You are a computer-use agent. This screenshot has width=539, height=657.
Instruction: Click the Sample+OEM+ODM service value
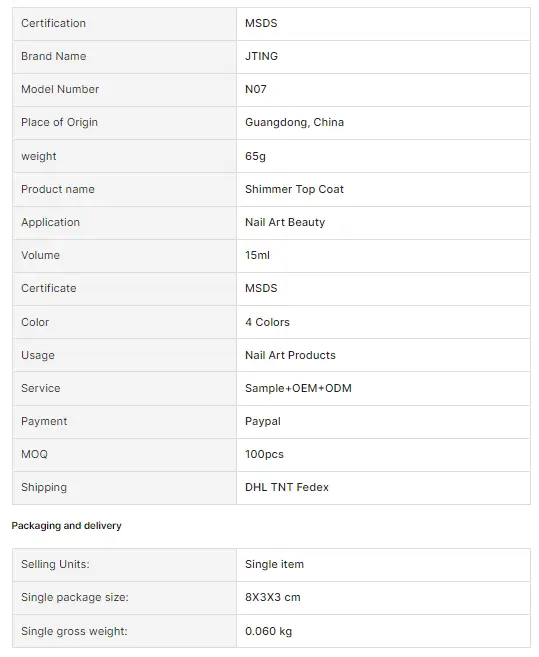(298, 388)
